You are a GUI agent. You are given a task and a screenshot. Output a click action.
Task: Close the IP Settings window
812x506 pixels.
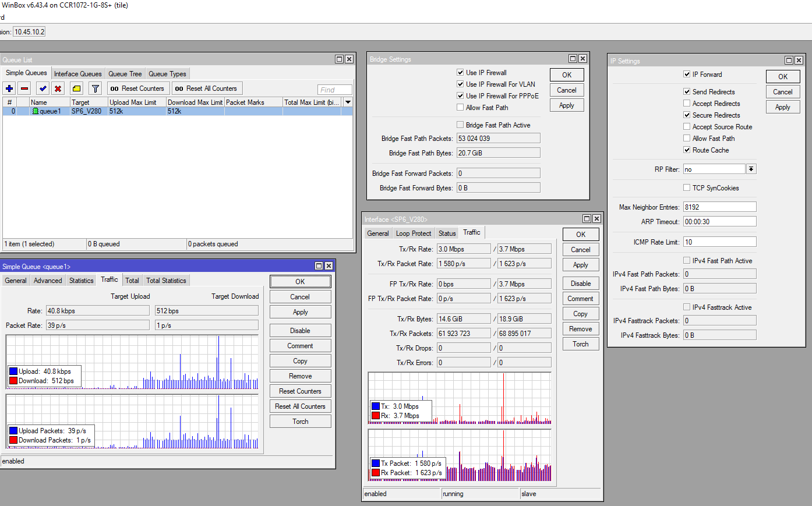tap(799, 61)
